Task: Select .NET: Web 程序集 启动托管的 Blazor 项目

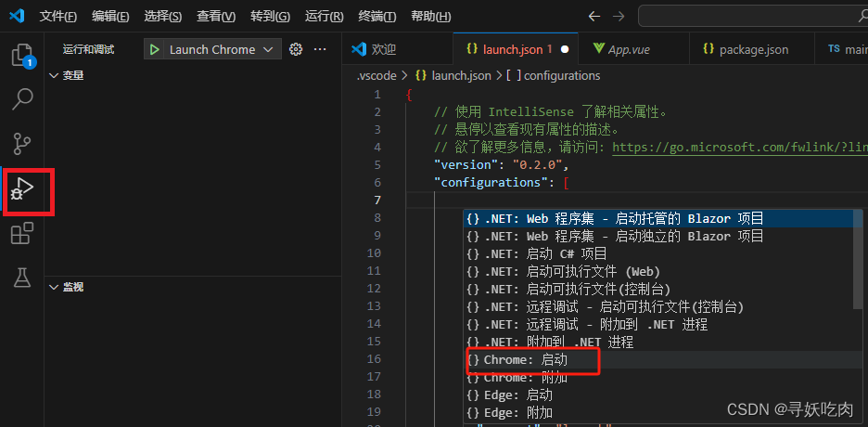Action: 658,218
